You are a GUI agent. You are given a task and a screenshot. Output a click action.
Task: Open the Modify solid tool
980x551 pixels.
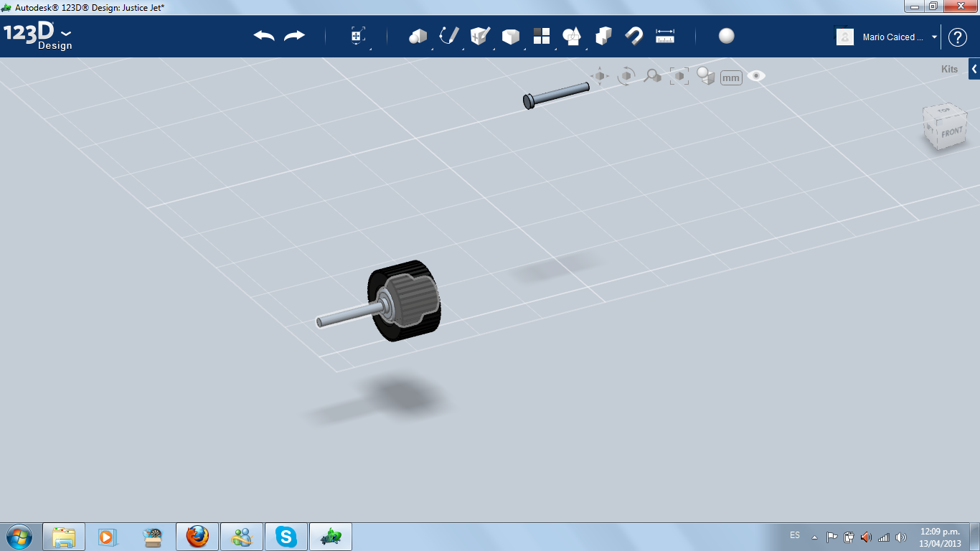pos(511,37)
